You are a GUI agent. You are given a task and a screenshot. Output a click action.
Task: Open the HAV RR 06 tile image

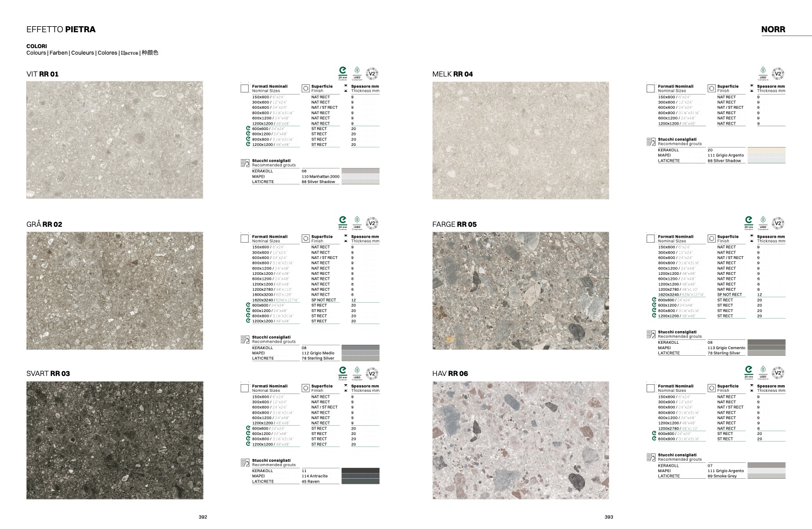(520, 440)
